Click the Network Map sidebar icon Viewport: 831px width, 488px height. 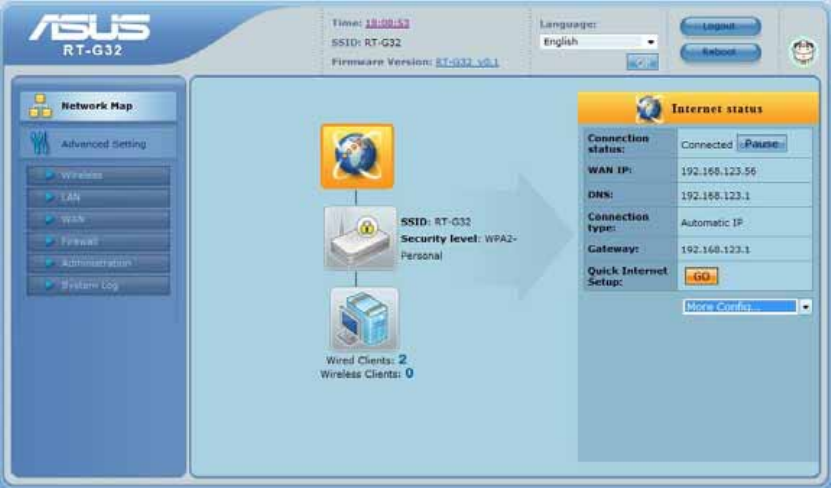tap(40, 106)
